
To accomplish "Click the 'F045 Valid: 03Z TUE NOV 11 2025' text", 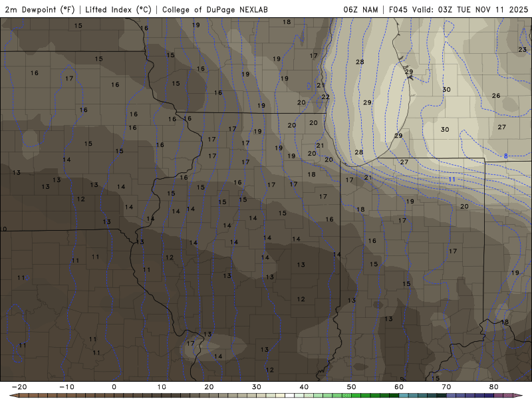I will [458, 9].
